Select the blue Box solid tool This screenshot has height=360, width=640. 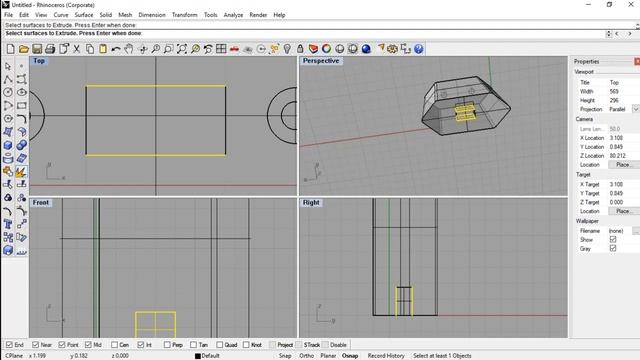click(x=8, y=145)
